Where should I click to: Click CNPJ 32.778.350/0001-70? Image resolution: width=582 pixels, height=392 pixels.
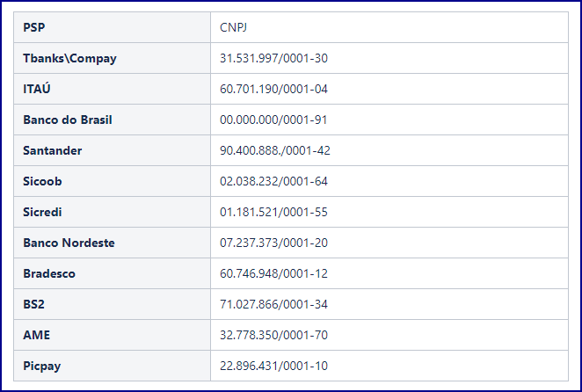coord(273,335)
